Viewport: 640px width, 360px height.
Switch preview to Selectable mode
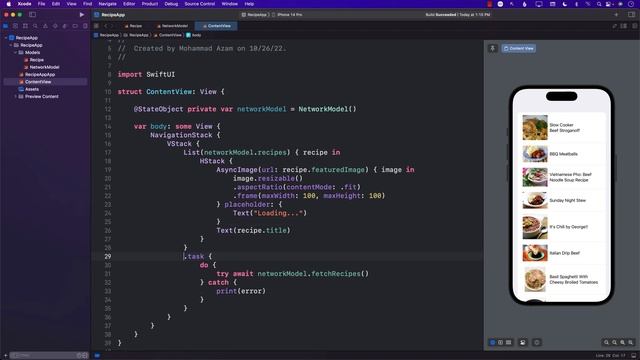500,342
